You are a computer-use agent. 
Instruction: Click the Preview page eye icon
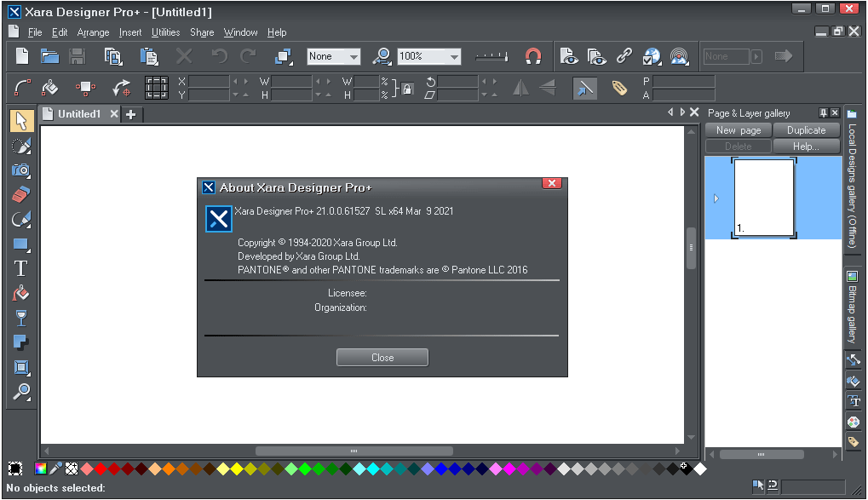pyautogui.click(x=568, y=56)
